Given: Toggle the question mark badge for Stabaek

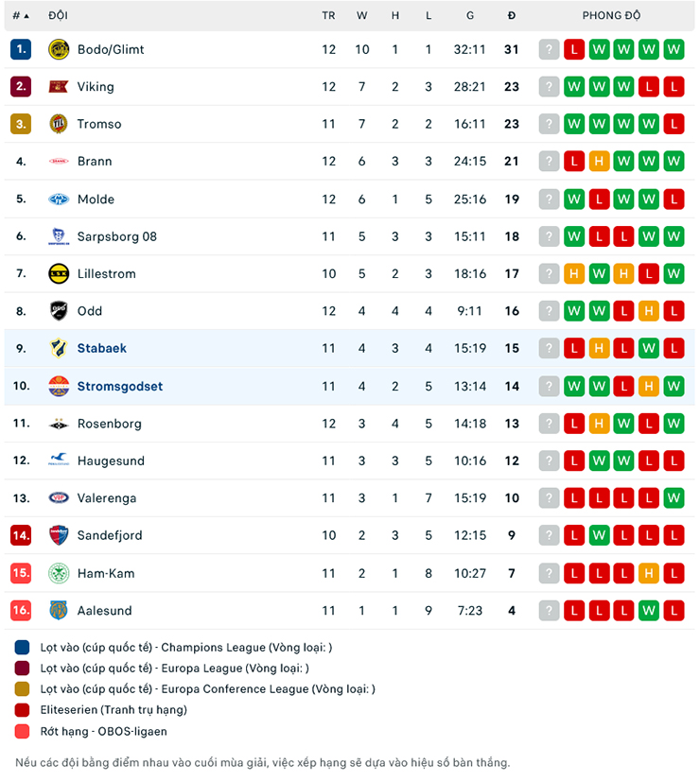Looking at the screenshot, I should [x=549, y=348].
